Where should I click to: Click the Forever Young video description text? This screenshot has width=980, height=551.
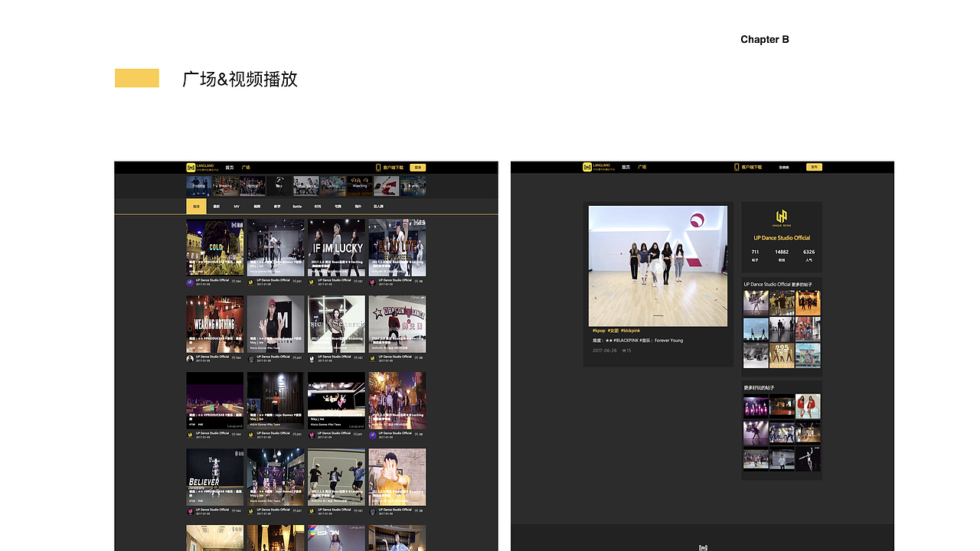click(638, 341)
